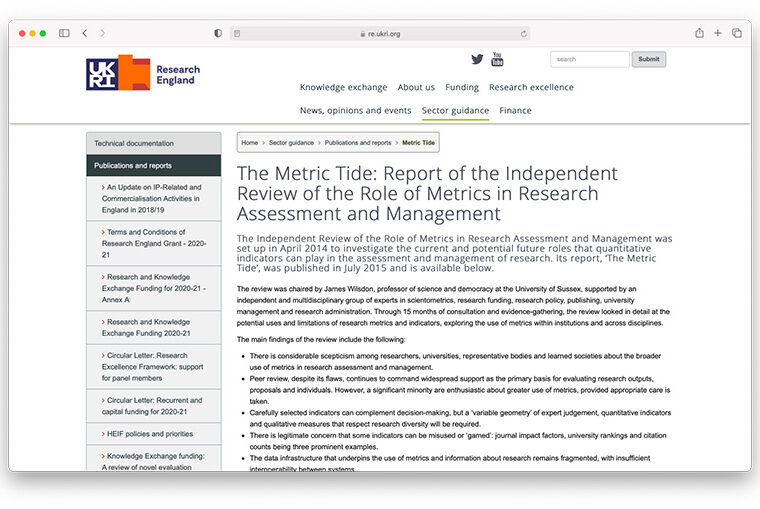Screen dimensions: 760x509
Task: Reload the page with the refresh icon
Action: [523, 33]
